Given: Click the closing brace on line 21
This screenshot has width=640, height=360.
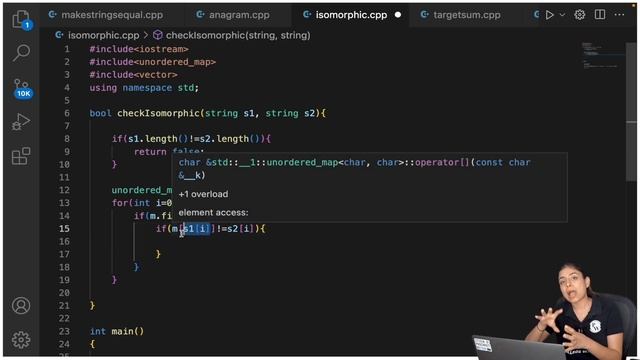Looking at the screenshot, I should (93, 305).
